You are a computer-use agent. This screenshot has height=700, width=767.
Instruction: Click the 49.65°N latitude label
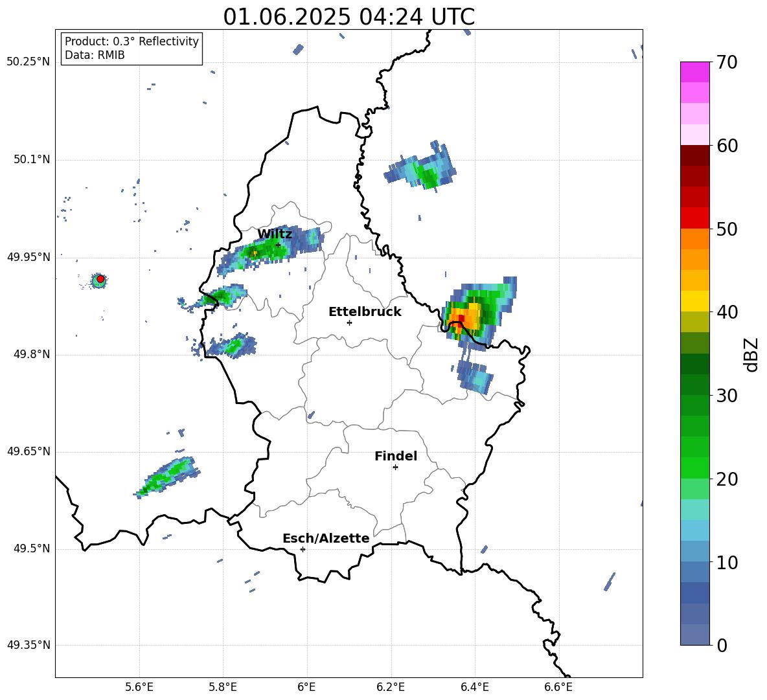(29, 451)
